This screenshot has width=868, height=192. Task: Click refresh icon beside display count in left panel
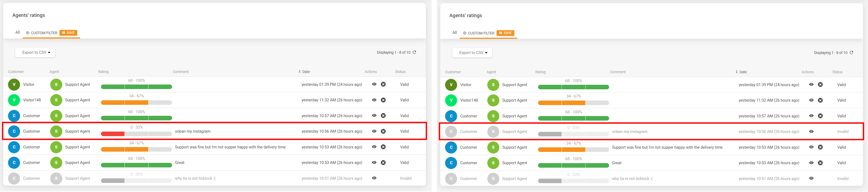coord(414,52)
